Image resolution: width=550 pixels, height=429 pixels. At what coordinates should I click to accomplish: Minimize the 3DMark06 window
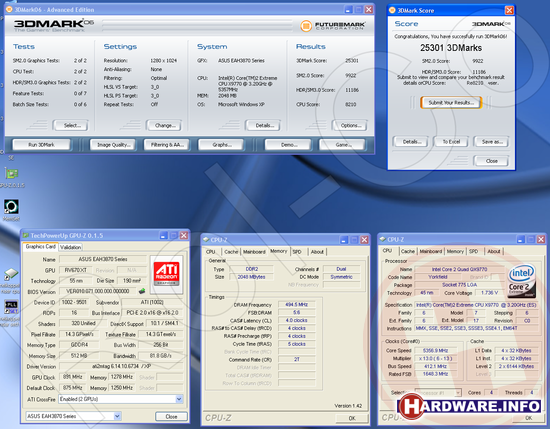[348, 10]
